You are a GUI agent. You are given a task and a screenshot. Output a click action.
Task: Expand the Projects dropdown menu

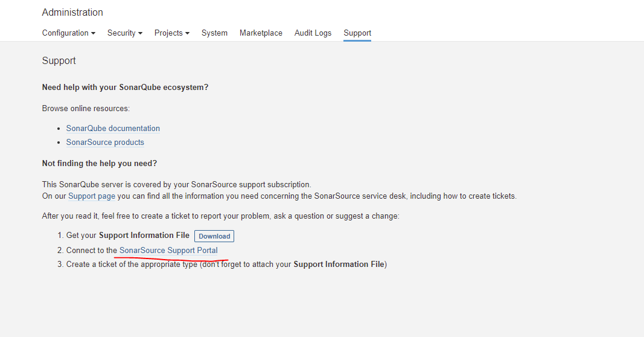171,33
